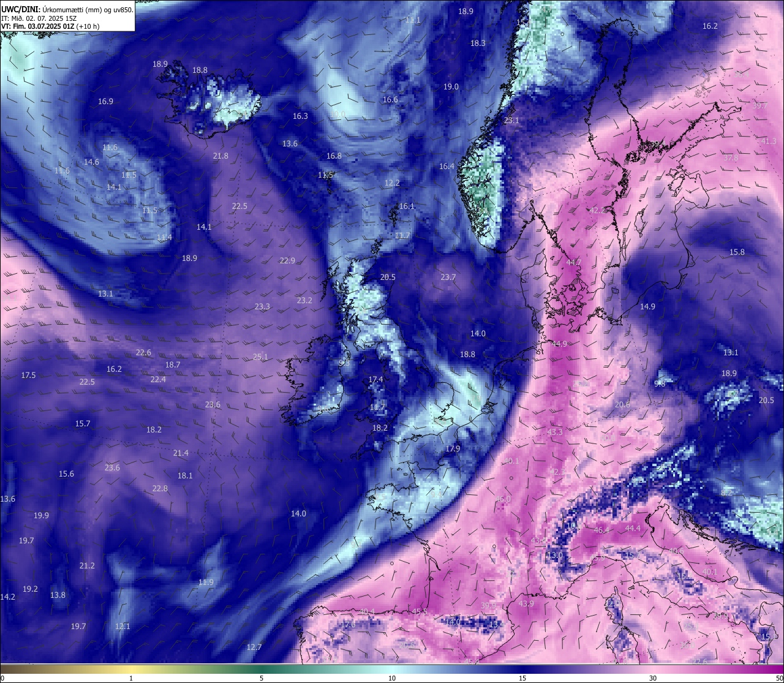Click the 15.8 value on the right
This screenshot has width=784, height=683.
pos(737,252)
